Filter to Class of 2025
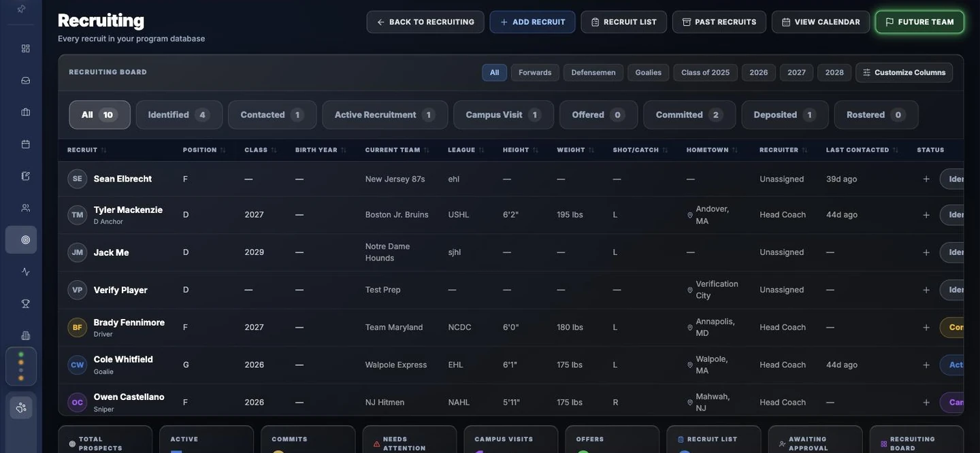980x453 pixels. click(705, 73)
